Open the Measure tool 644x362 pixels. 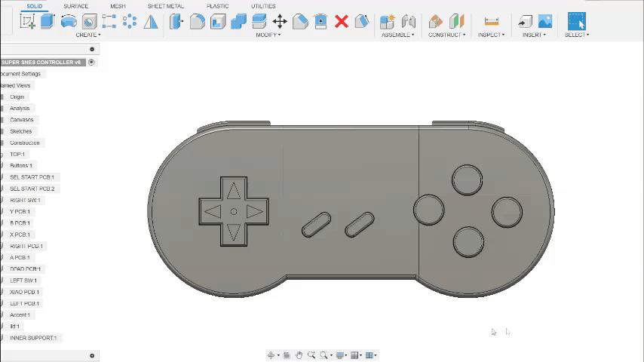click(x=491, y=21)
